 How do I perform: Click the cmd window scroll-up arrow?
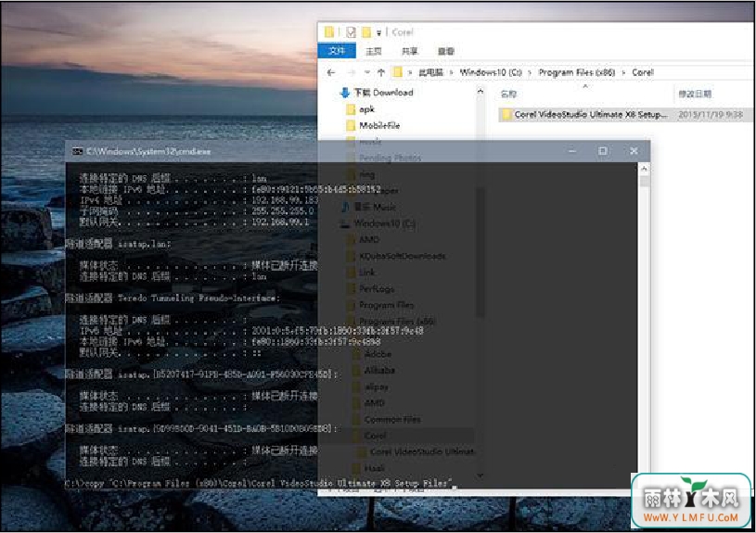pyautogui.click(x=644, y=169)
